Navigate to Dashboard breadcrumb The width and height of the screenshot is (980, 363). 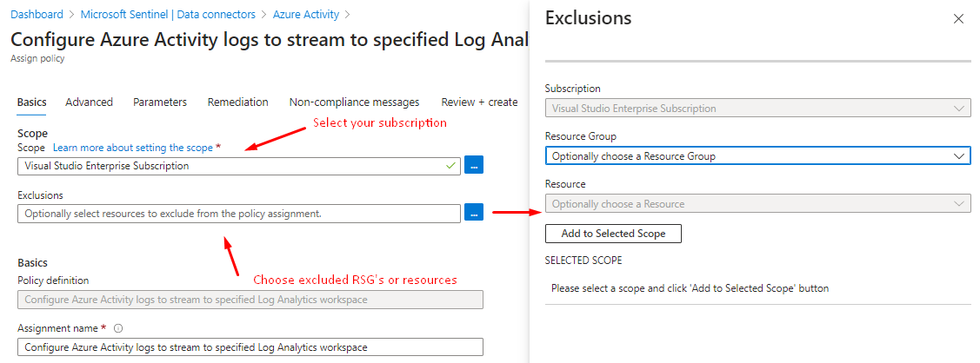point(37,15)
